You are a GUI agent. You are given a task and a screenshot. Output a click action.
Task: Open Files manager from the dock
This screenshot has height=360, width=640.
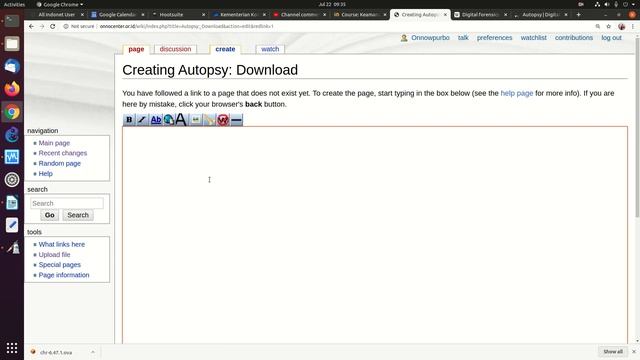point(12,44)
